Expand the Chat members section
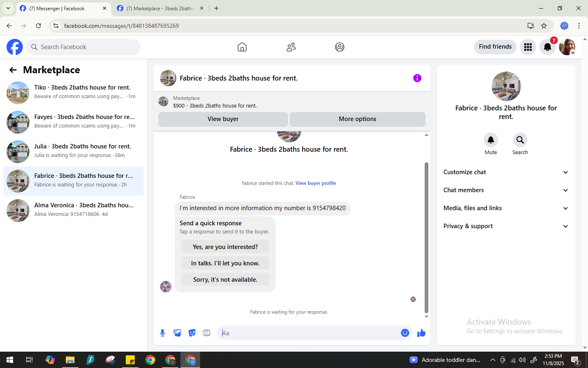The width and height of the screenshot is (588, 368). pyautogui.click(x=506, y=190)
